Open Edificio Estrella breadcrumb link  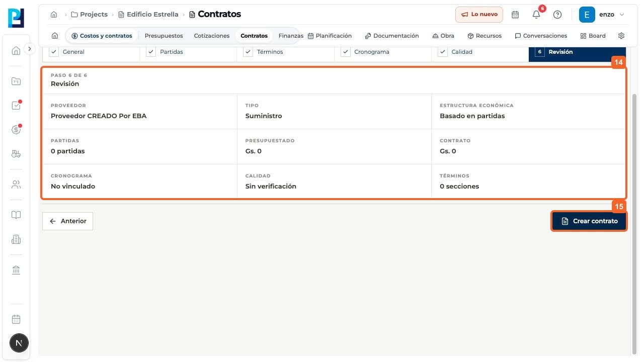click(x=148, y=15)
